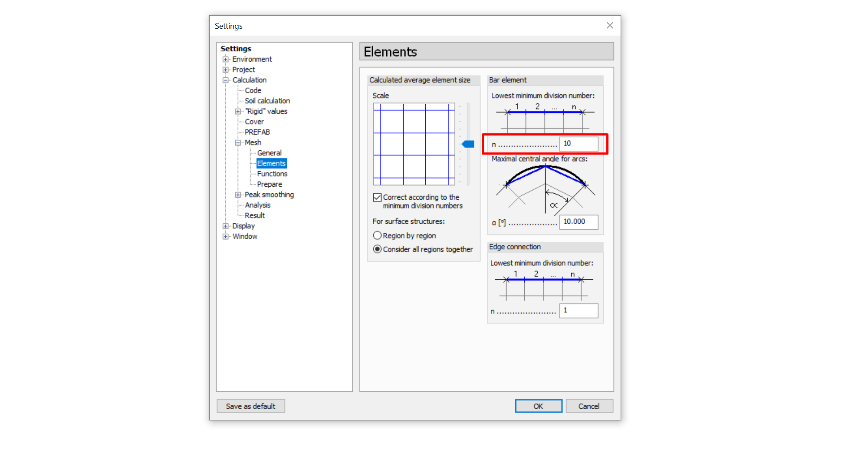Select Region by region option
This screenshot has height=456, width=868.
click(378, 235)
